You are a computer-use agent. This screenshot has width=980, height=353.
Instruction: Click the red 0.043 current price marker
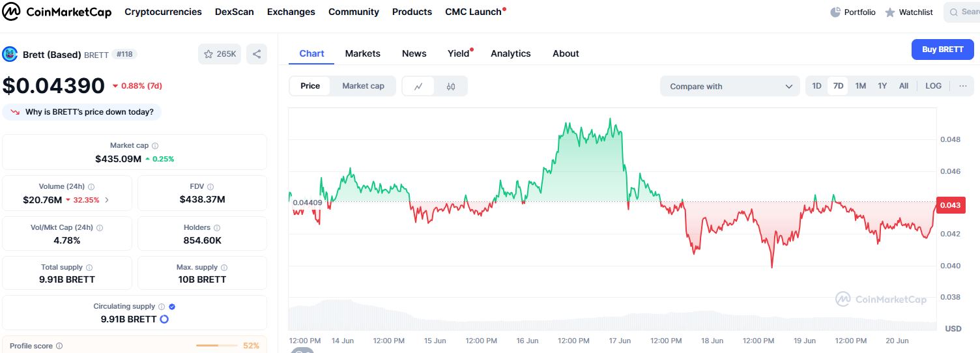[x=950, y=205]
